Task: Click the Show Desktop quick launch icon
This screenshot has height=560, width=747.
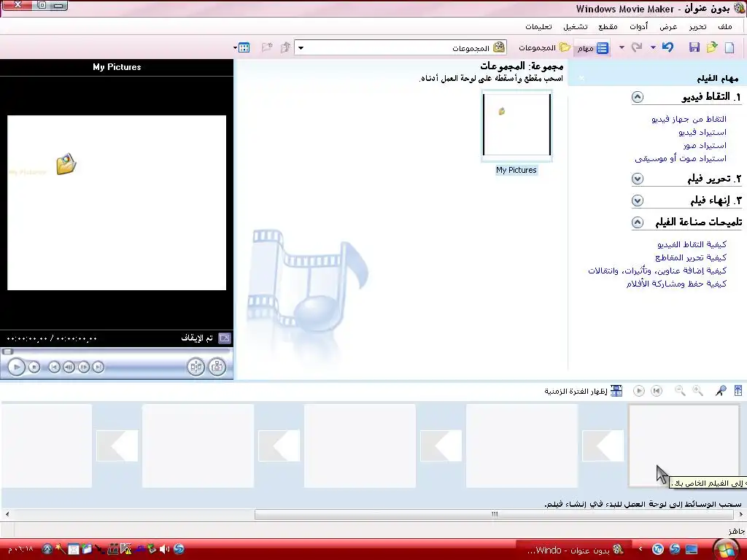Action: [x=692, y=549]
